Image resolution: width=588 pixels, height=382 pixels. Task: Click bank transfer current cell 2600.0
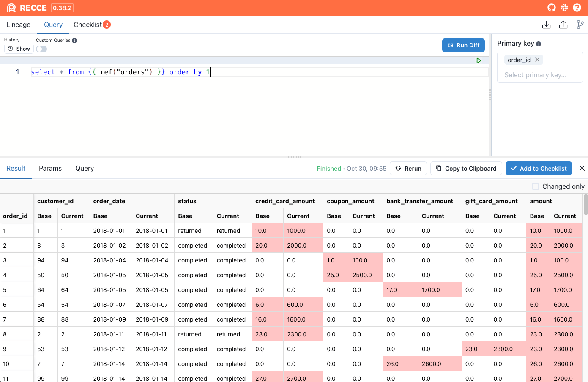(x=440, y=364)
